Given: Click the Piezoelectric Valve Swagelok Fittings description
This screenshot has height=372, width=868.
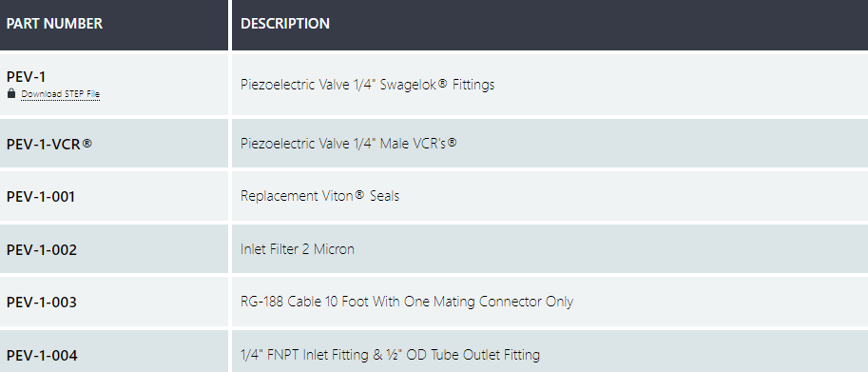Looking at the screenshot, I should [x=368, y=85].
